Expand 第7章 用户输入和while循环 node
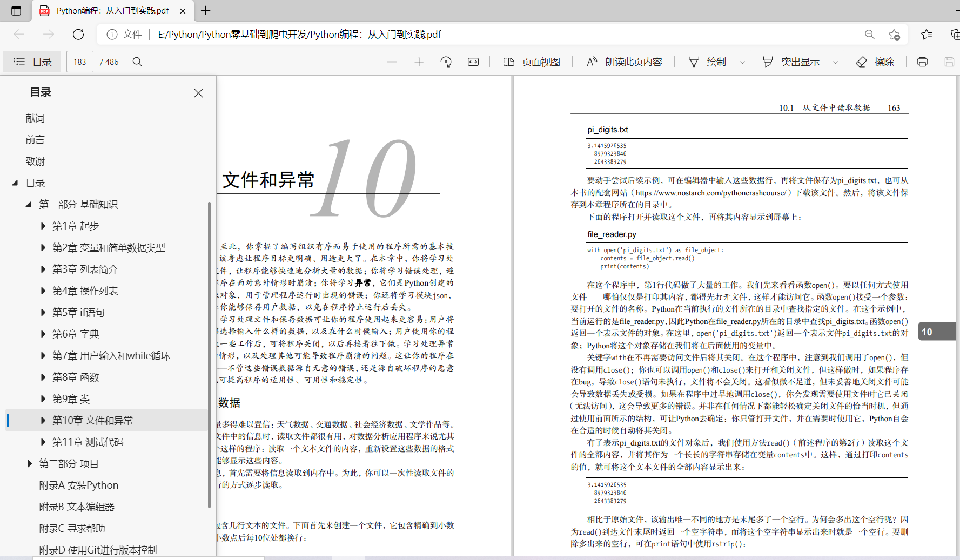 (x=43, y=356)
